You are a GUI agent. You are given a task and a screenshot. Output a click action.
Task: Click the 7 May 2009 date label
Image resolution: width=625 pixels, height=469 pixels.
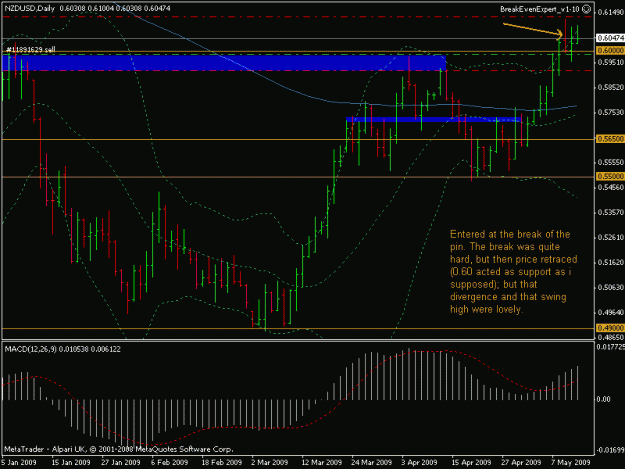point(571,462)
